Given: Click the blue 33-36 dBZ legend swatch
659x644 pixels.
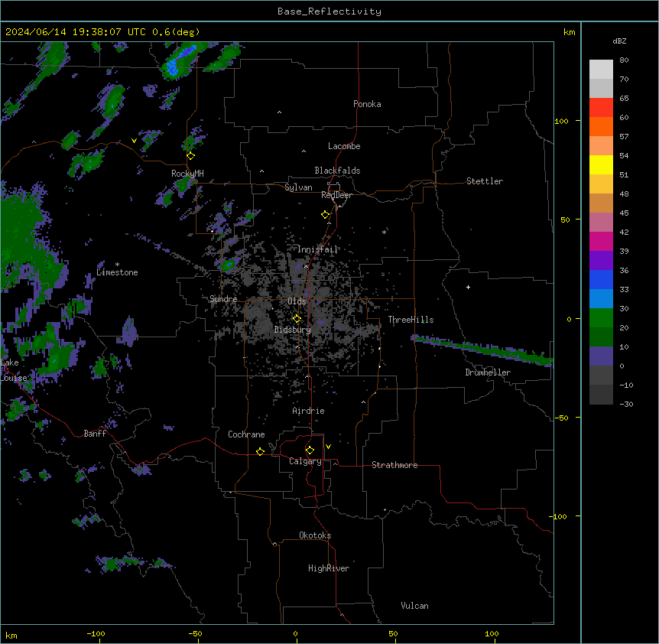Looking at the screenshot, I should (601, 280).
